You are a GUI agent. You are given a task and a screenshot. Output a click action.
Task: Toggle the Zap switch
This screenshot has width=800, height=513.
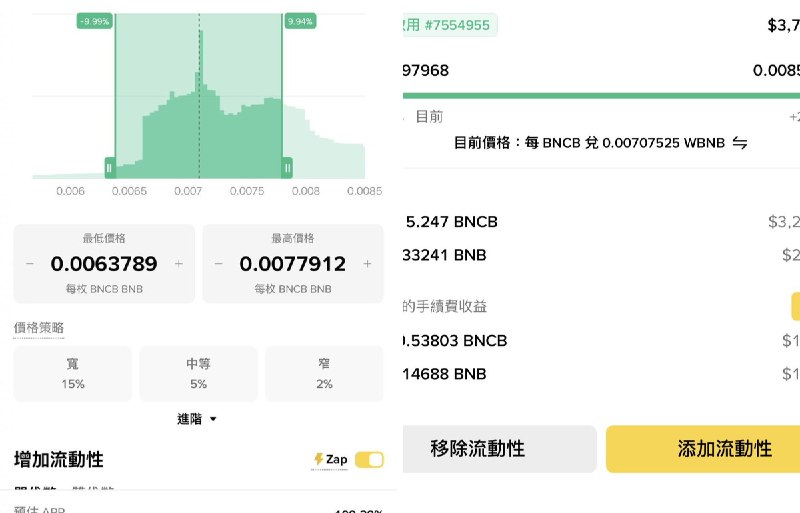[x=369, y=459]
